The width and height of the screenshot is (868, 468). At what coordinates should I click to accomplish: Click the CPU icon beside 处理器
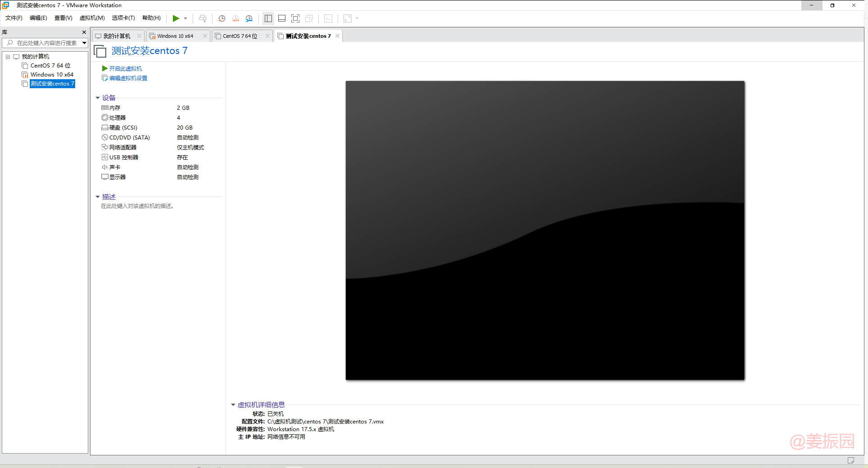(105, 117)
